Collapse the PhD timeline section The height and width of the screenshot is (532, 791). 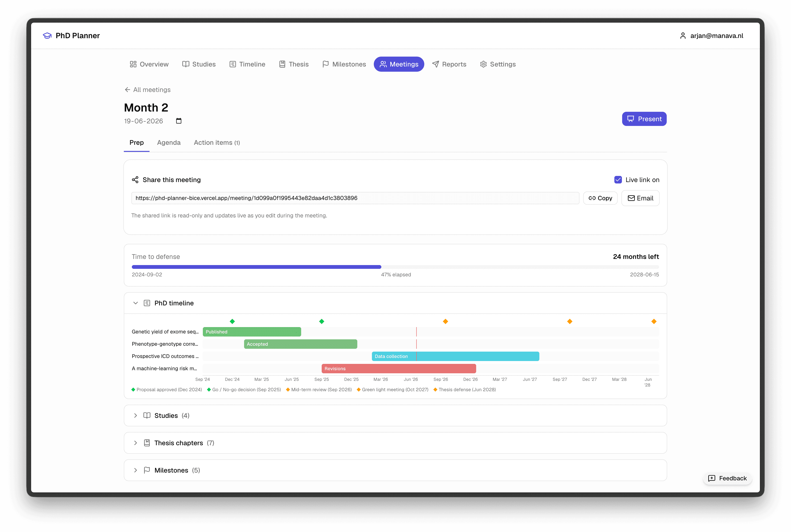pyautogui.click(x=135, y=303)
